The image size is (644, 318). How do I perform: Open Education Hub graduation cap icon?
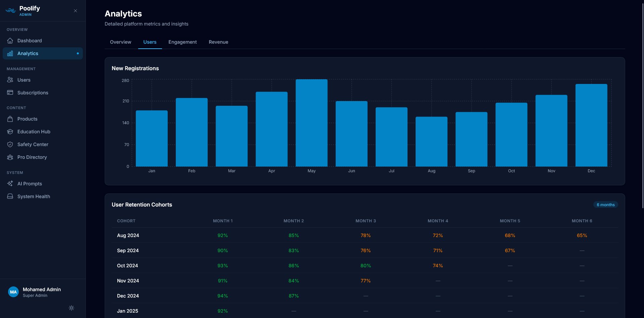[10, 132]
